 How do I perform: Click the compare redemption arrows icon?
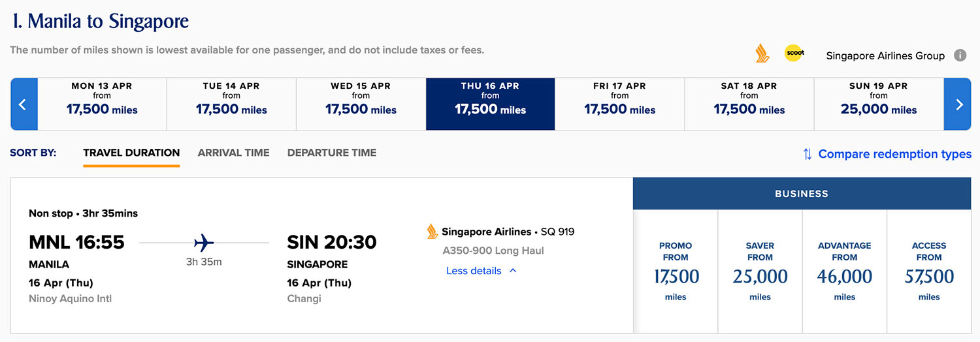[808, 154]
